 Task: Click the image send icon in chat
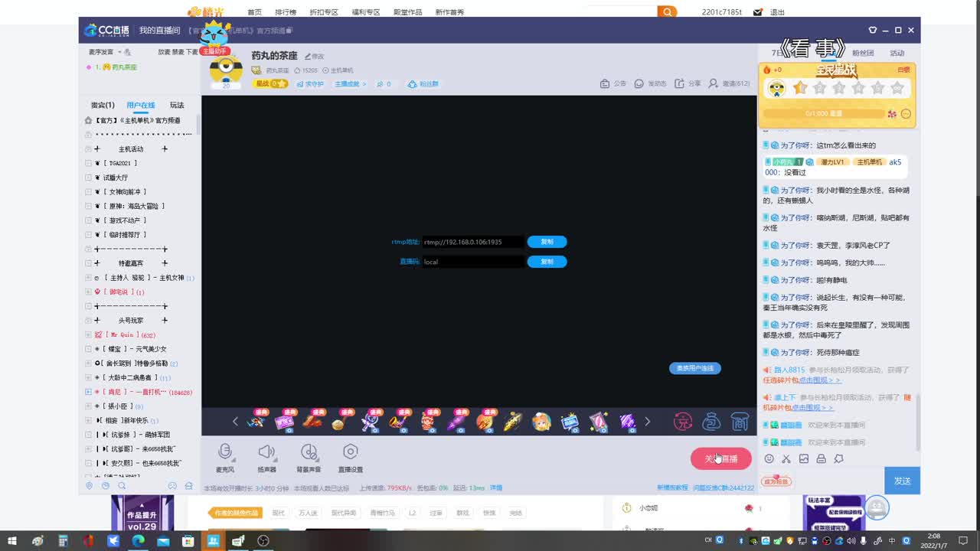pos(804,458)
